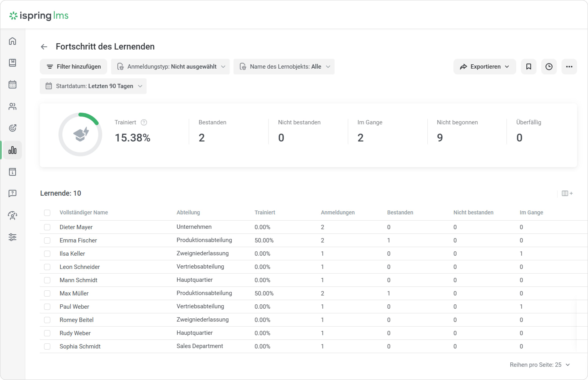588x380 pixels.
Task: Select the Paul Weber row checkbox
Action: coord(47,307)
